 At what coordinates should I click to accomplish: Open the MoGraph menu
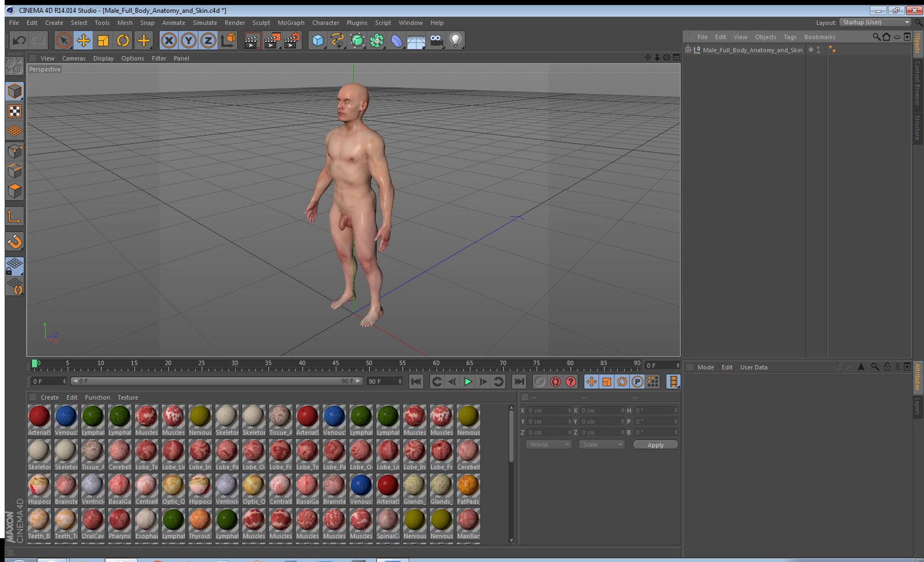point(291,23)
